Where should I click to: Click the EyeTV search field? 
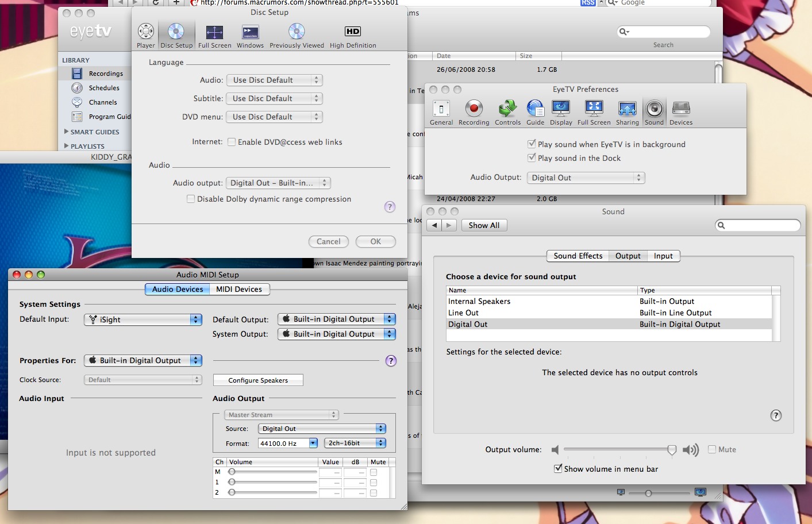click(x=664, y=32)
